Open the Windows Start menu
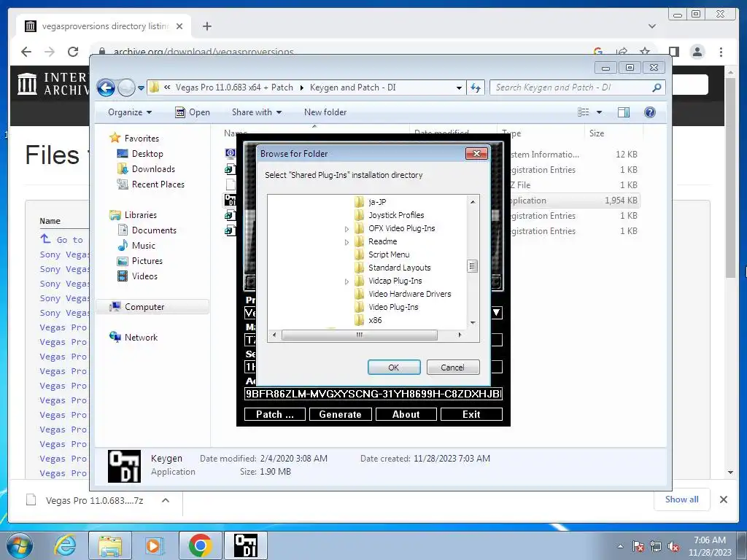This screenshot has width=747, height=560. click(x=20, y=545)
